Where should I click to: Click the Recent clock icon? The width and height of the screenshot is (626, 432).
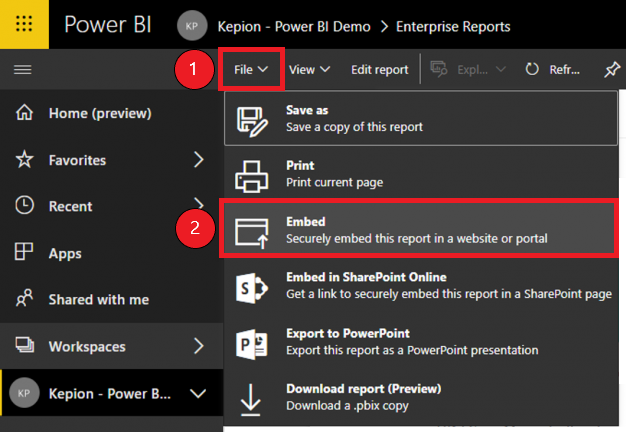[24, 205]
